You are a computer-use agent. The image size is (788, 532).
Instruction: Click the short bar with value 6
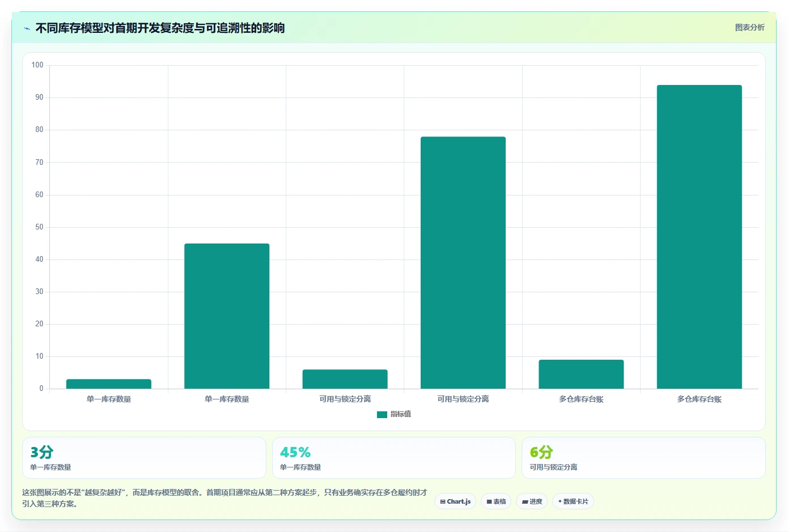(345, 379)
